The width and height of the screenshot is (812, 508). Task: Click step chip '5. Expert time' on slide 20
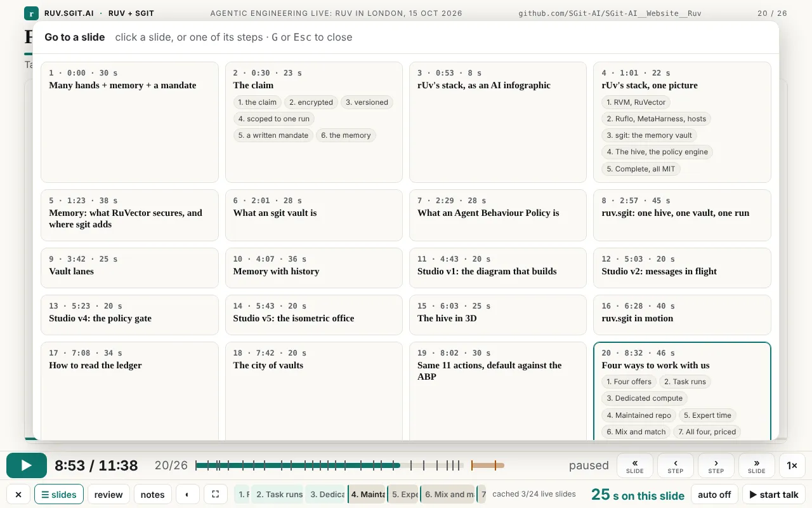click(x=707, y=415)
